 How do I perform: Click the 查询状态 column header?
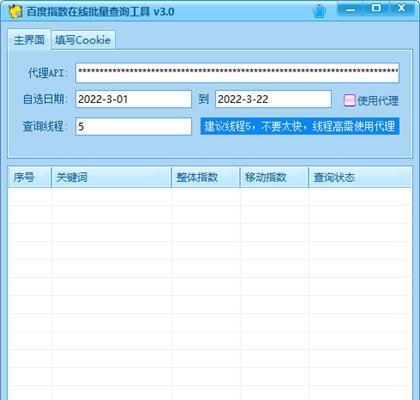click(360, 177)
